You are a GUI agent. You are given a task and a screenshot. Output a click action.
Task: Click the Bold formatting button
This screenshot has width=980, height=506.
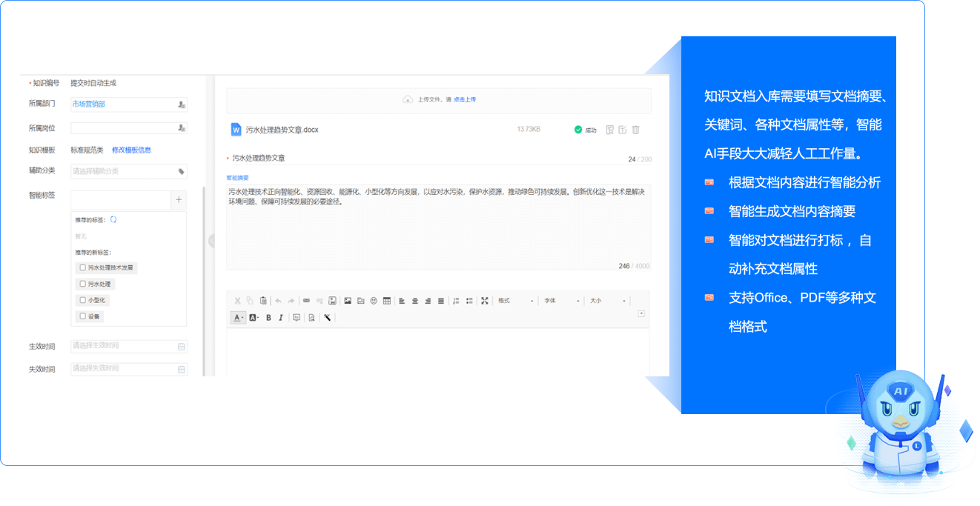(x=268, y=318)
